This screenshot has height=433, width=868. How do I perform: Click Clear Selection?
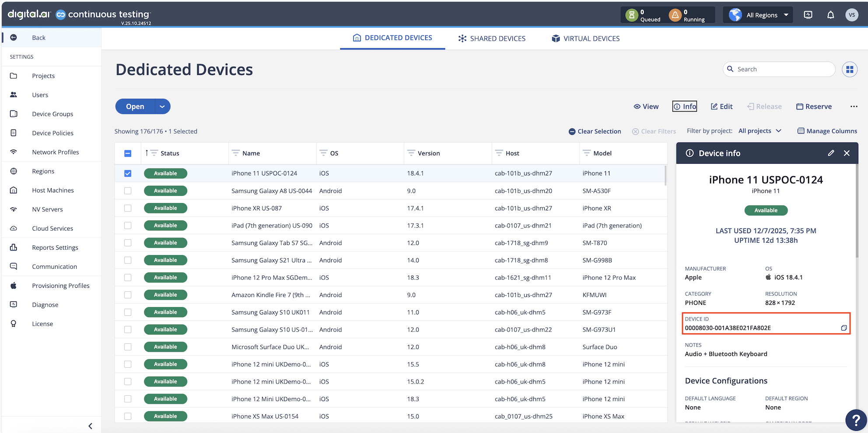(595, 131)
